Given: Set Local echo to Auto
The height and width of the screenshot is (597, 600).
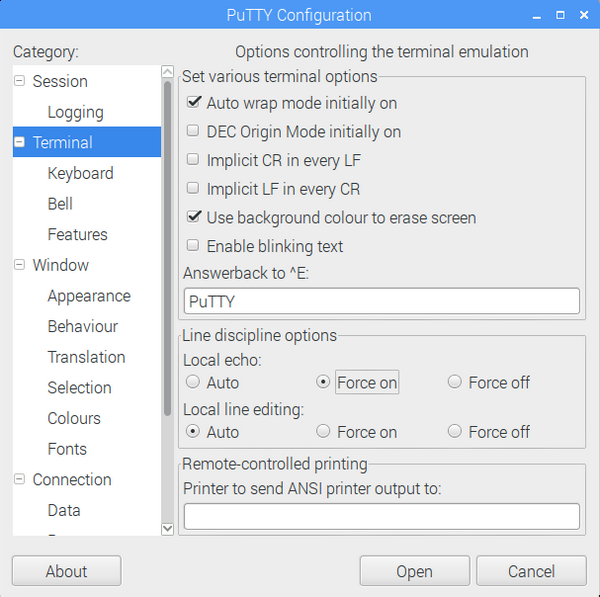Looking at the screenshot, I should pyautogui.click(x=193, y=382).
